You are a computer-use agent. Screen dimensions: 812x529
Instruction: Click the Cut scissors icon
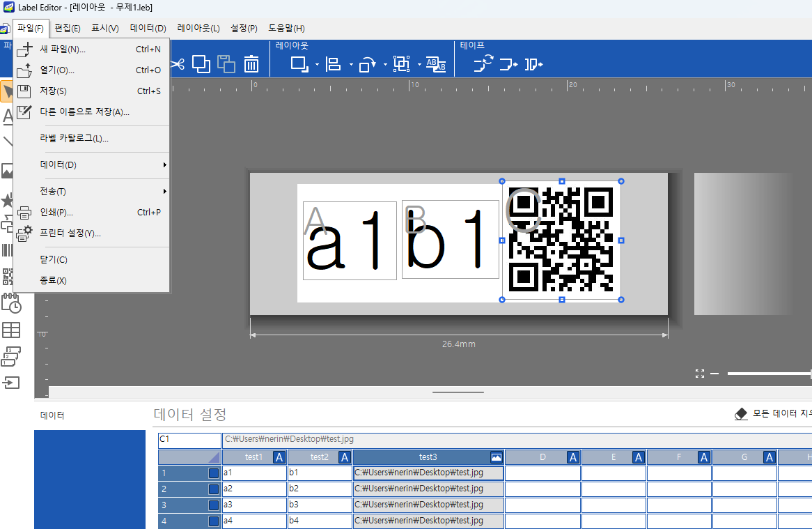click(x=178, y=64)
